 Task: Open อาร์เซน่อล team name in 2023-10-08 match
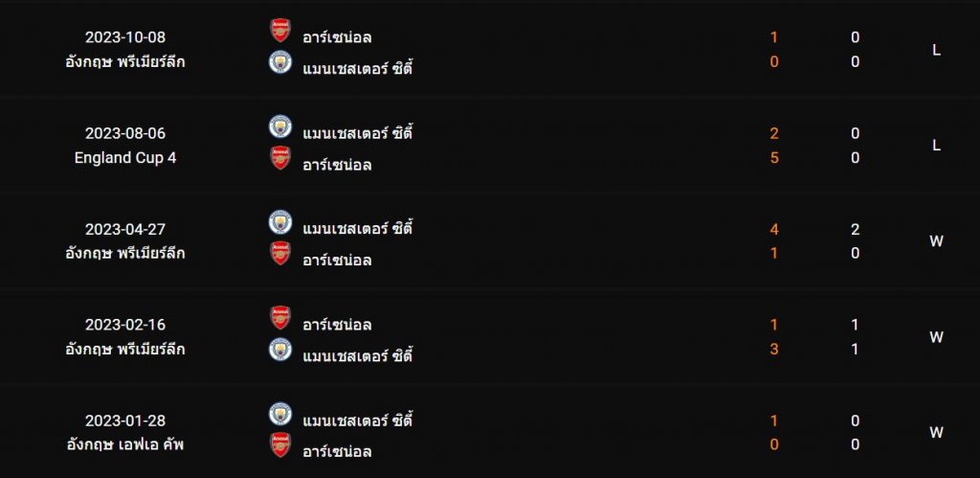337,37
